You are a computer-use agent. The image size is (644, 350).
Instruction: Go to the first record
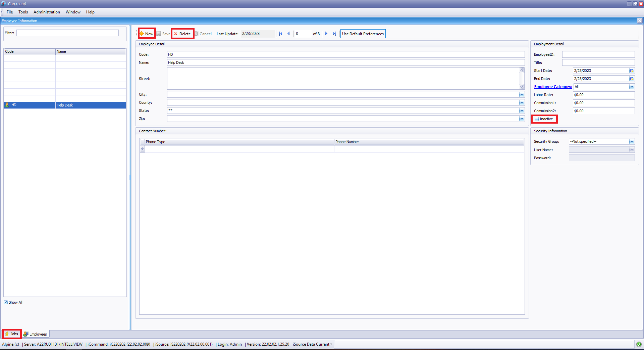tap(280, 34)
